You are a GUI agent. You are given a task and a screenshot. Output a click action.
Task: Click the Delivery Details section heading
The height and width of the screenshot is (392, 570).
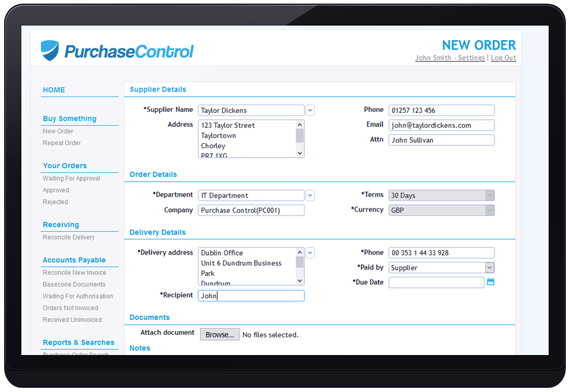(157, 232)
